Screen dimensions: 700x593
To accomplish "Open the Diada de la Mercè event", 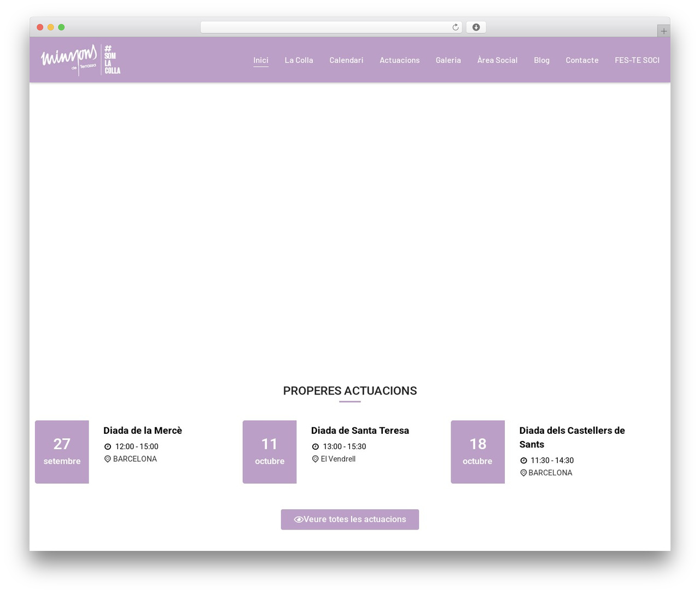I will (x=143, y=431).
